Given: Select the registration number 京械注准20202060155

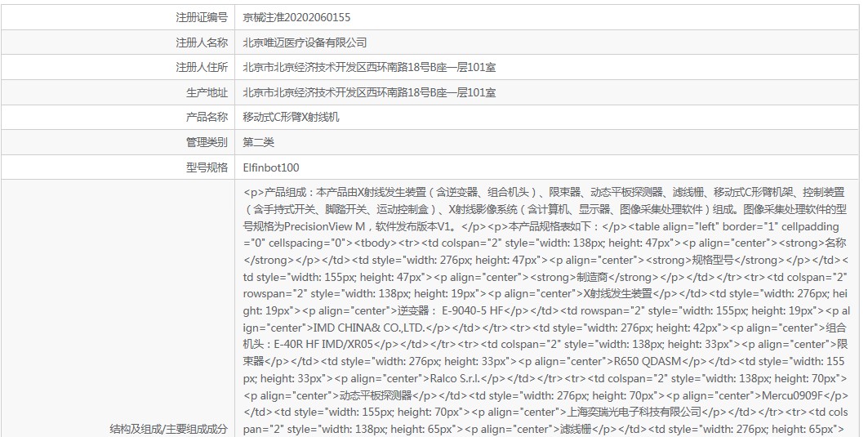Looking at the screenshot, I should point(296,17).
